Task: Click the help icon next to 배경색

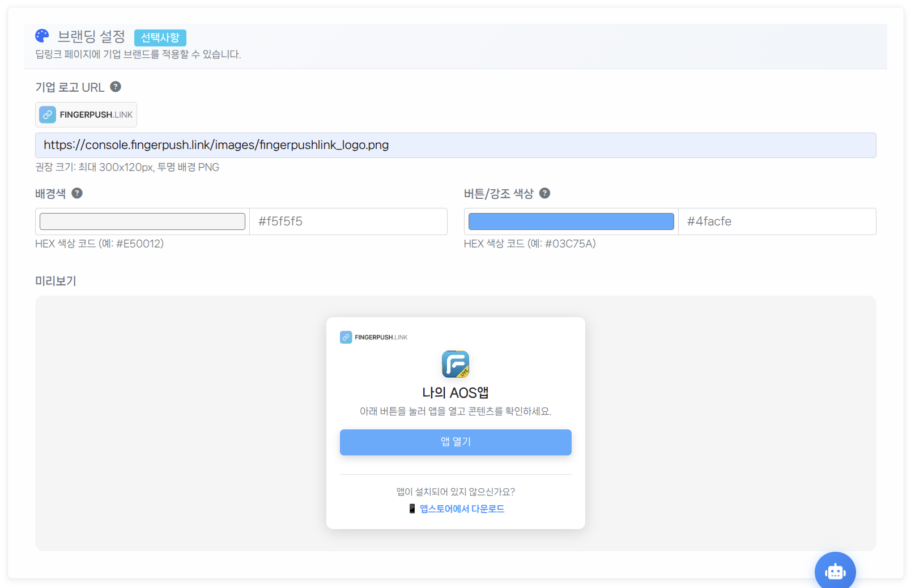Action: [x=77, y=193]
